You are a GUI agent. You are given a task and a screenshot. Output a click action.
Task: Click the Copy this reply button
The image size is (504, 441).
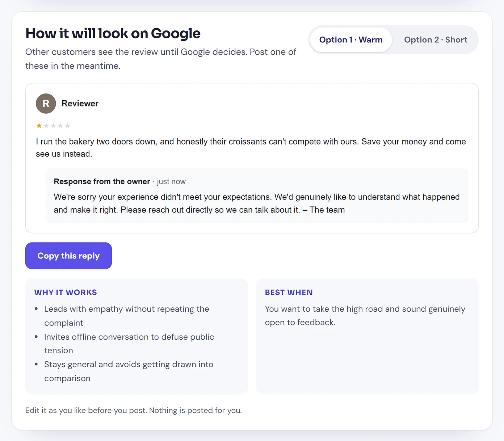68,256
